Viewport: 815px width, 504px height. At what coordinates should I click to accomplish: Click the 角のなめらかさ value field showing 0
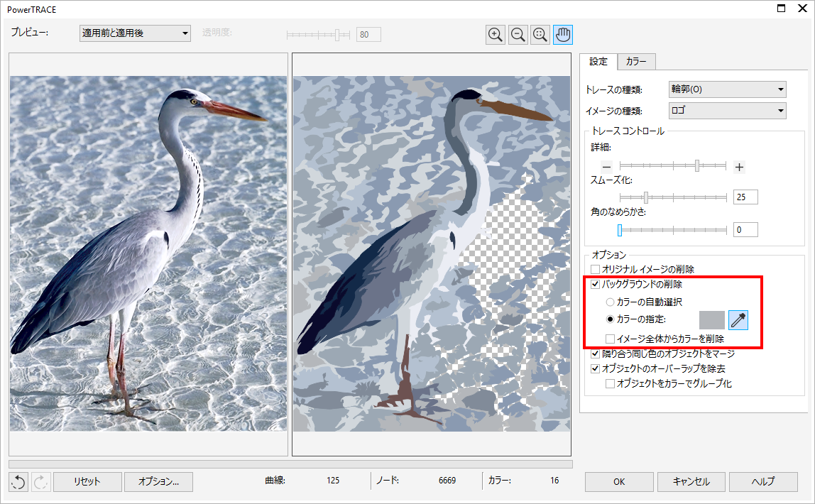point(745,230)
